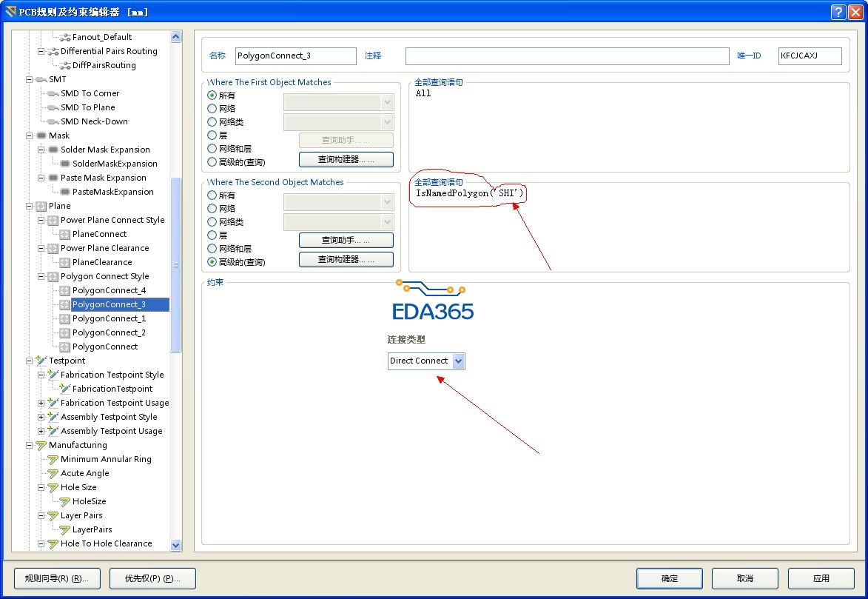Select second object '高级的(查询)' radio button
The image size is (868, 599).
212,261
